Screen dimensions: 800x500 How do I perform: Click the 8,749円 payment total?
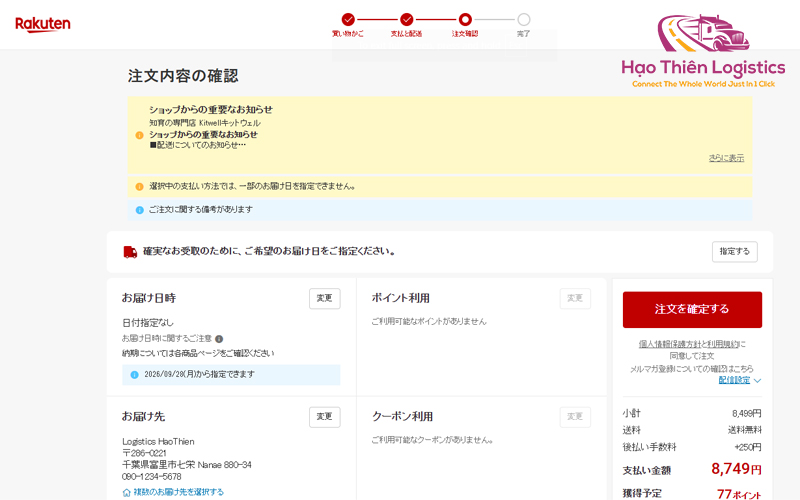(x=736, y=469)
